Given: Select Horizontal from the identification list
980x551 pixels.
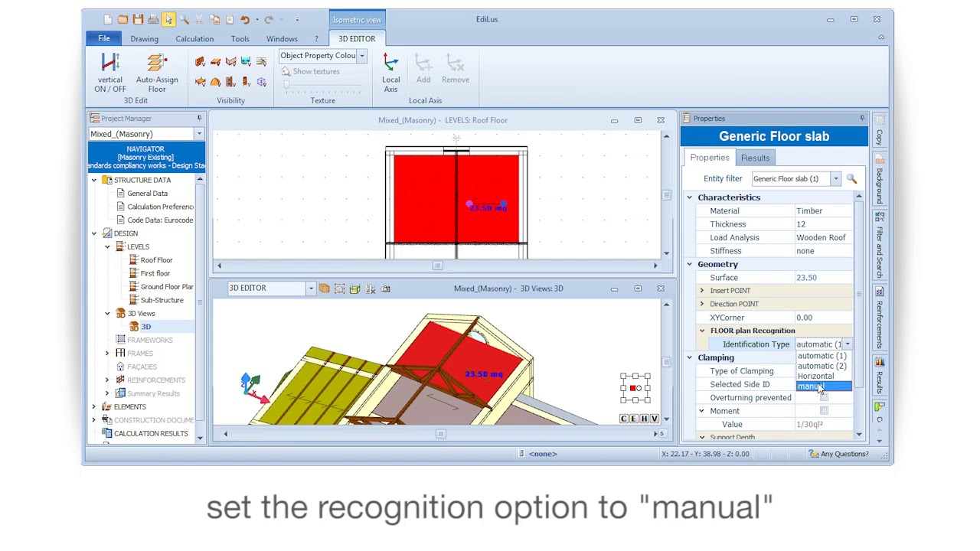Looking at the screenshot, I should coord(823,377).
